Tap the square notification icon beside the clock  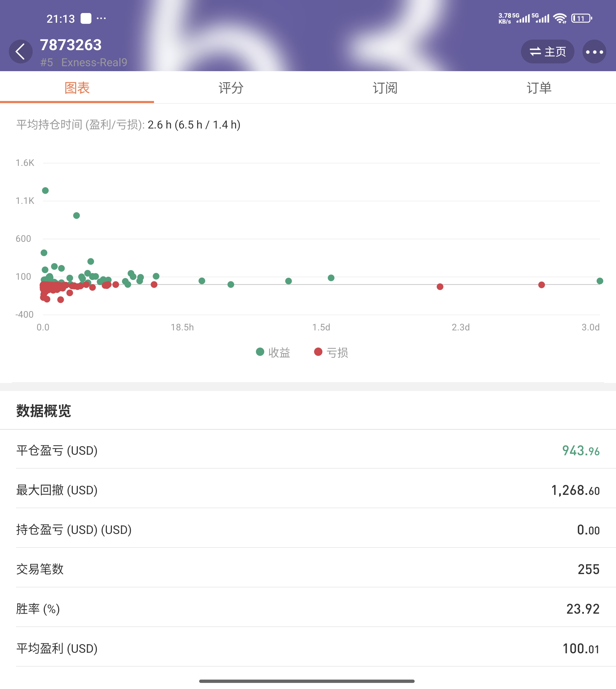[86, 19]
